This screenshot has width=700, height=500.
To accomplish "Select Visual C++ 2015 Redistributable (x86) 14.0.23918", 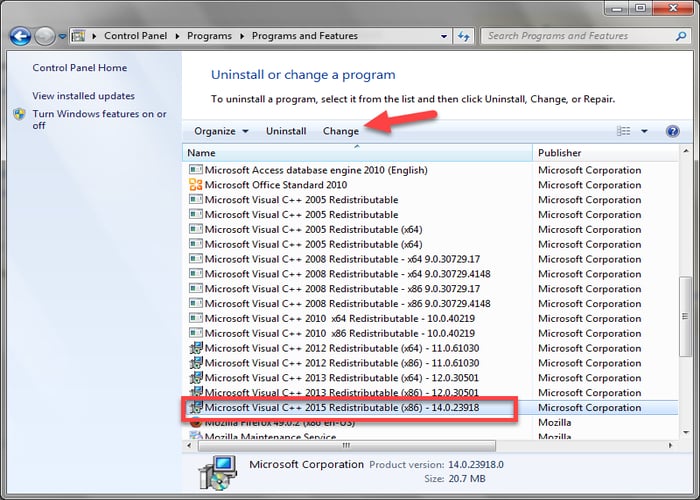I will pyautogui.click(x=342, y=408).
